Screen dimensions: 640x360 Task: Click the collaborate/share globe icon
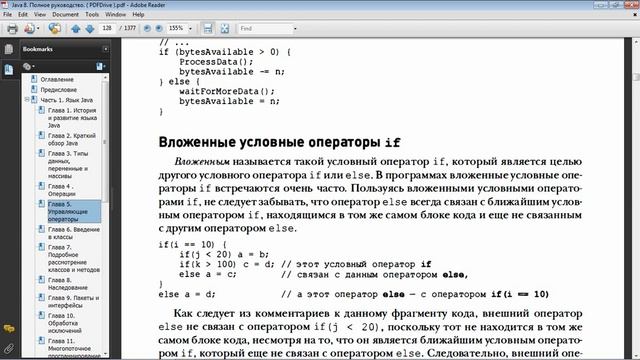coord(54,29)
